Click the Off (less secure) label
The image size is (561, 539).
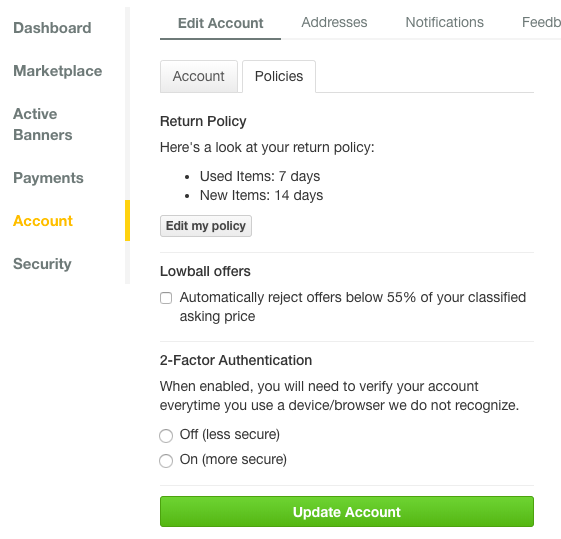pos(230,434)
